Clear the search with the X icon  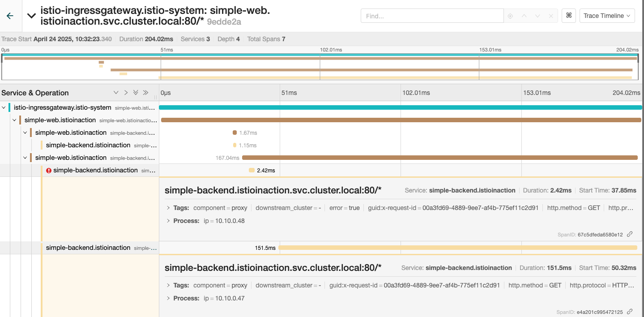[x=551, y=16]
